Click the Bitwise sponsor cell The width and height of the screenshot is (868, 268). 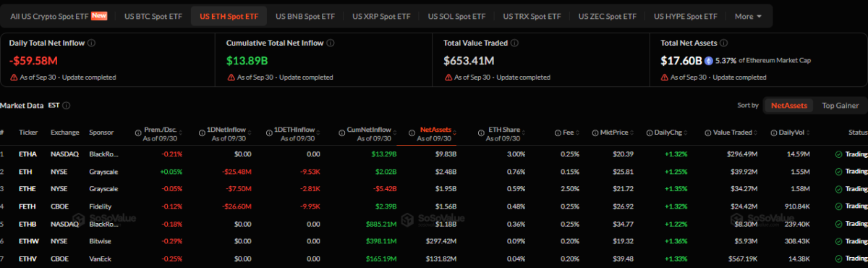[101, 241]
